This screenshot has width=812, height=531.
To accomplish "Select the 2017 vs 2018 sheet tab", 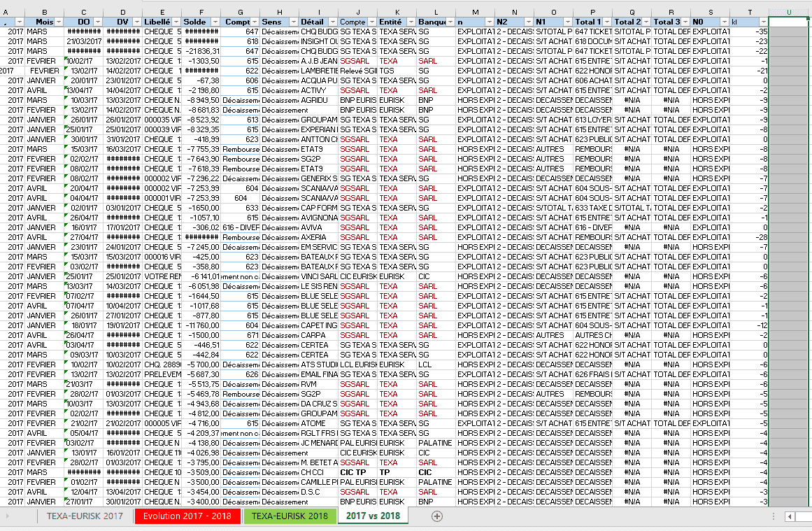I will point(373,516).
